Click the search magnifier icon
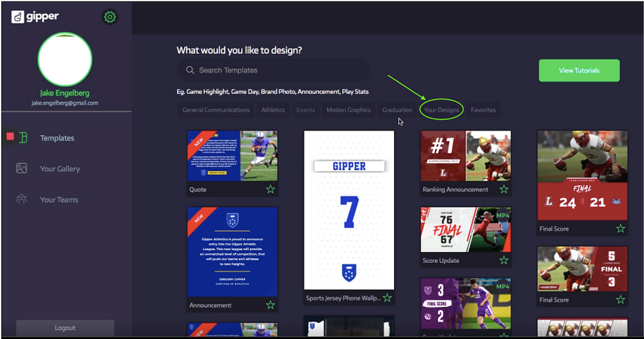Screen dimensions: 644x339 point(190,70)
